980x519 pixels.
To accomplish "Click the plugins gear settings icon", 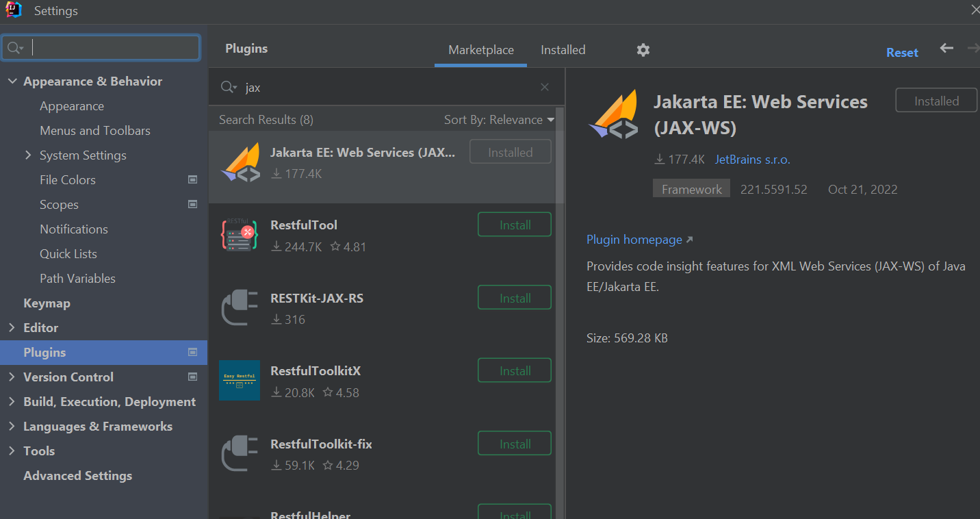I will point(643,50).
